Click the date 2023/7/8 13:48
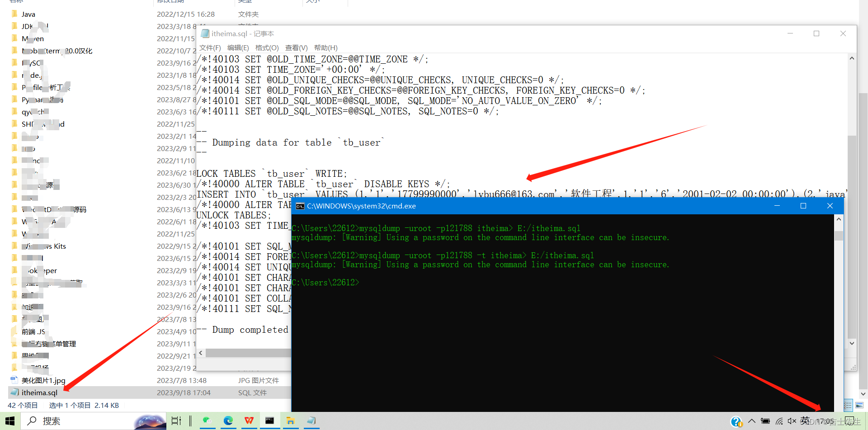868x430 pixels. pos(182,380)
